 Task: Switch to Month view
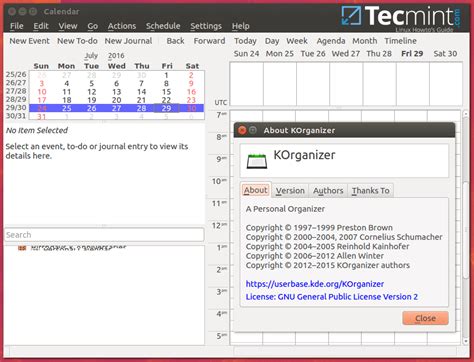tap(365, 41)
